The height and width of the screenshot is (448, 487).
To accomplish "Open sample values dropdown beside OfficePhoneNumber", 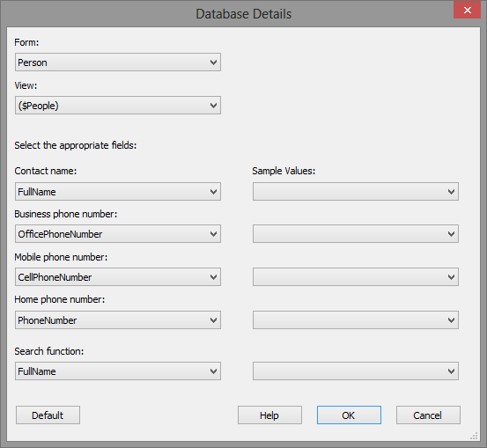I will click(356, 234).
